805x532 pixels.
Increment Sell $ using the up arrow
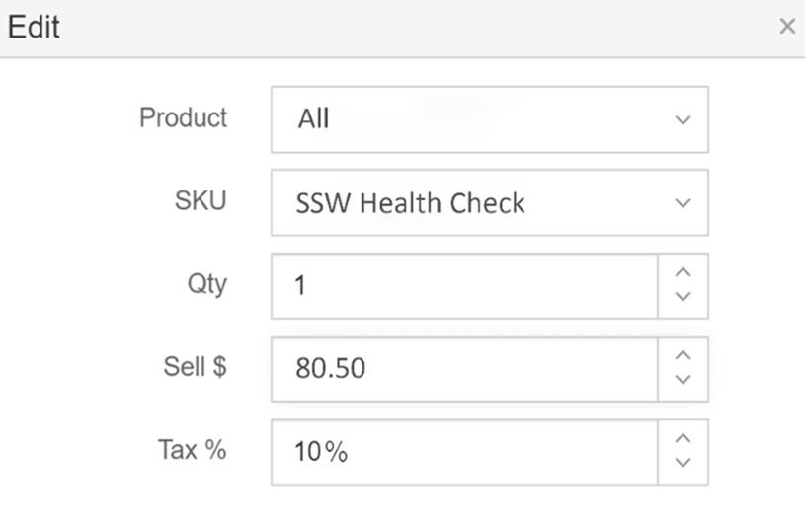(683, 357)
